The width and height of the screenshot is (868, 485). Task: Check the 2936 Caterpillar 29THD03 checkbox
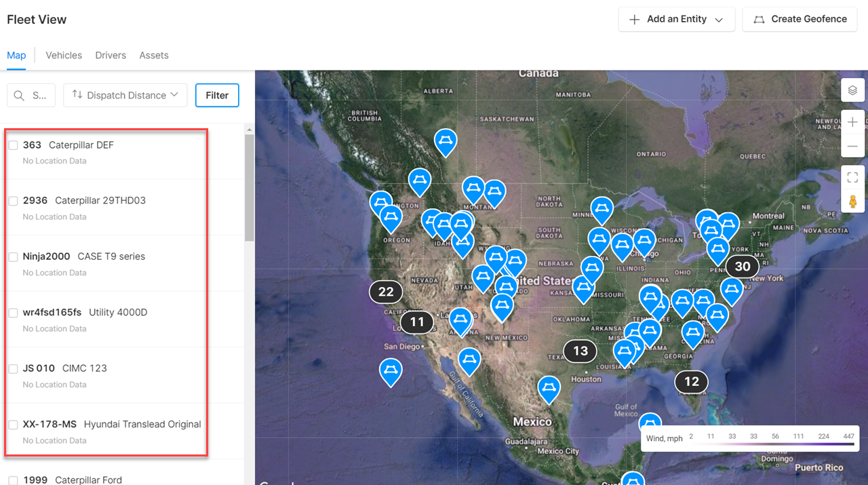click(x=13, y=201)
